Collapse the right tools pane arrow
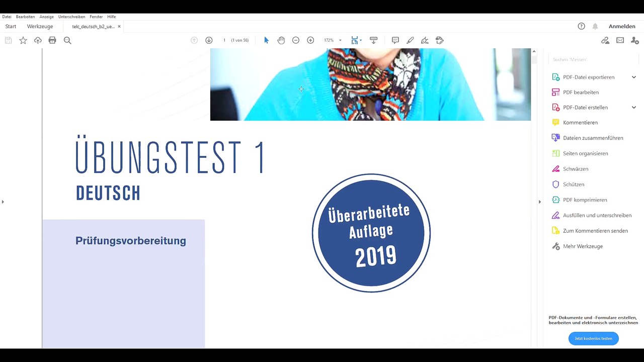This screenshot has width=644, height=362. 539,202
